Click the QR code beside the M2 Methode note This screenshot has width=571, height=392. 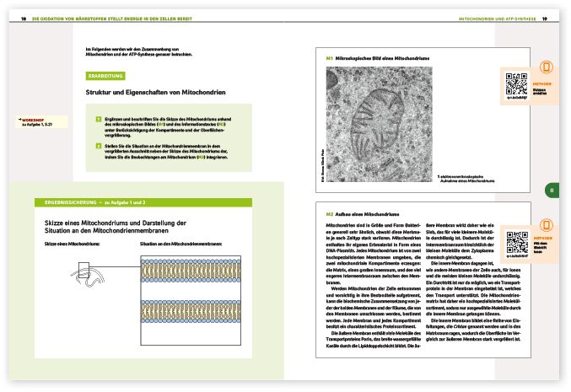(517, 242)
